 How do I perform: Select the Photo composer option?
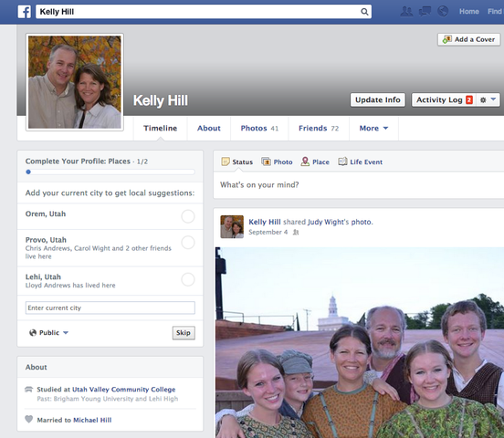pyautogui.click(x=277, y=162)
